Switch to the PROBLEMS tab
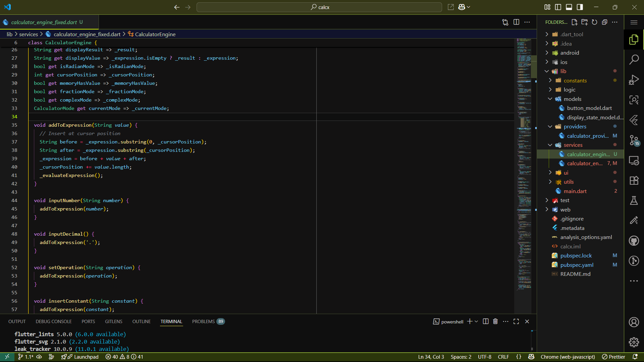The image size is (644, 362). [x=203, y=321]
